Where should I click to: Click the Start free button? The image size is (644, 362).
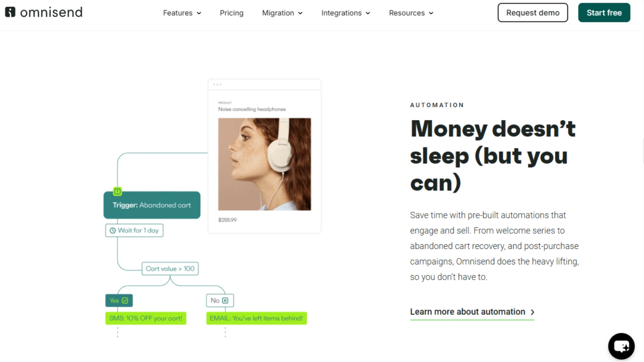click(x=604, y=13)
